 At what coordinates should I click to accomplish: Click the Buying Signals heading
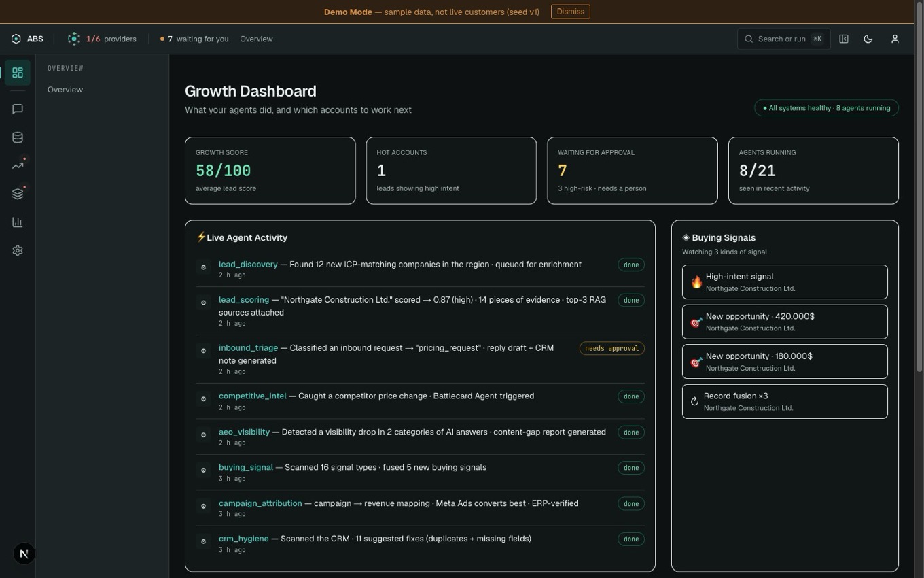[724, 237]
